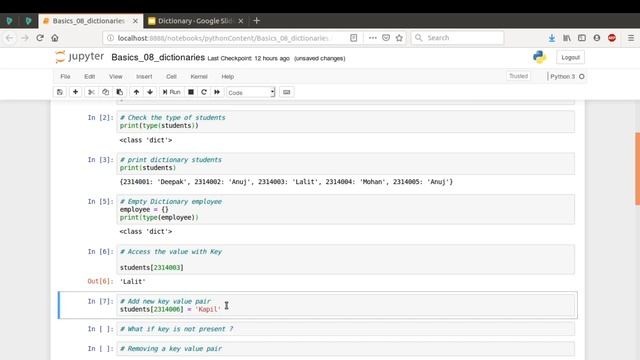Image resolution: width=640 pixels, height=360 pixels.
Task: Click students[2314003] code line
Action: click(151, 268)
